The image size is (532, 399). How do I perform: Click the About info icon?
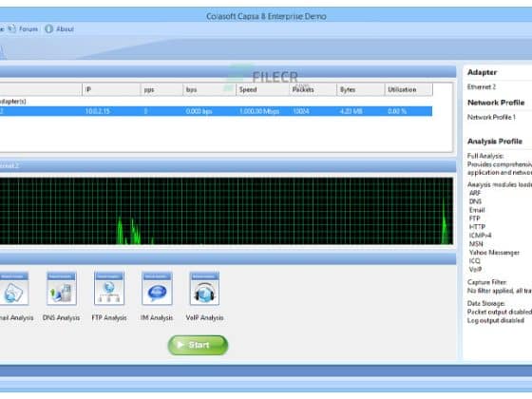[49, 29]
